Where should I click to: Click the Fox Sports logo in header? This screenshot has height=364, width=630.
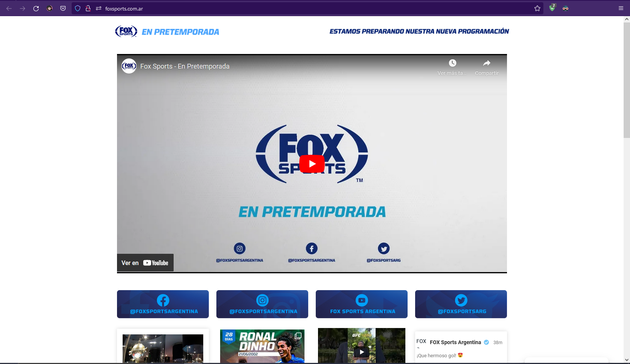coord(126,31)
